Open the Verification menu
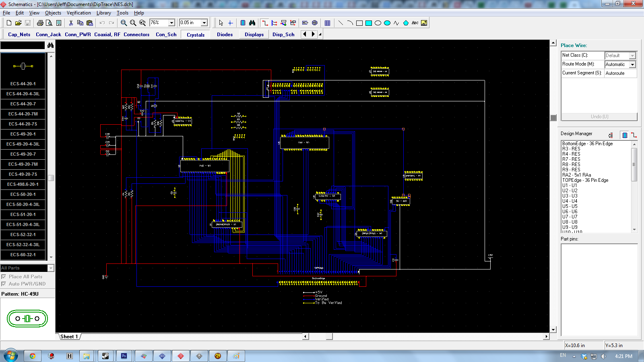 coord(78,13)
